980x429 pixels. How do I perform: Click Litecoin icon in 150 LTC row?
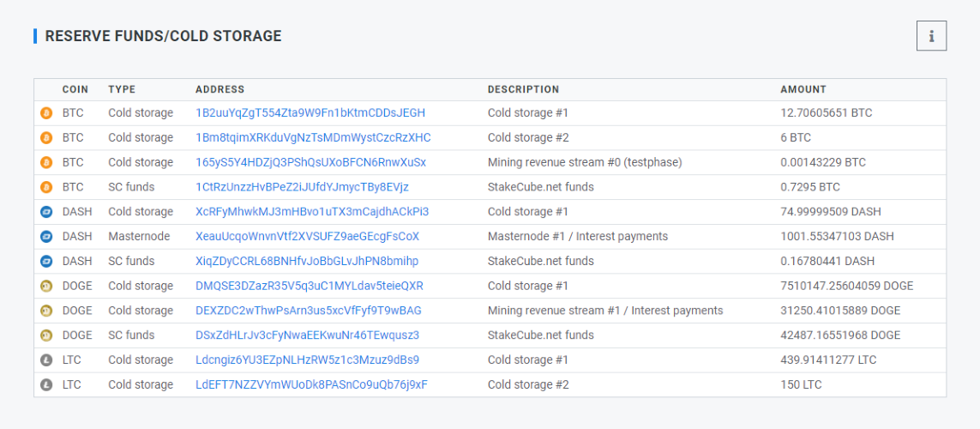pyautogui.click(x=46, y=384)
